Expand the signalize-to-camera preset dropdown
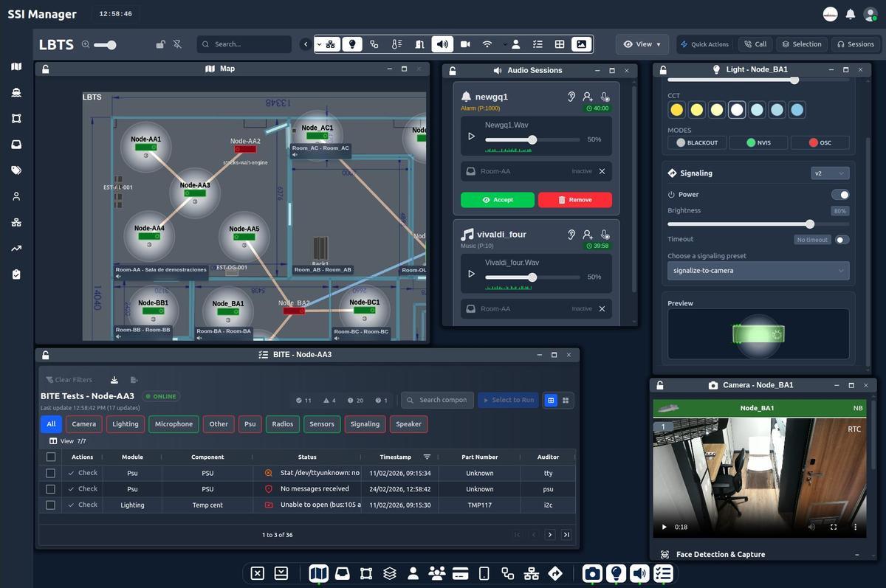The height and width of the screenshot is (588, 886). pos(758,271)
